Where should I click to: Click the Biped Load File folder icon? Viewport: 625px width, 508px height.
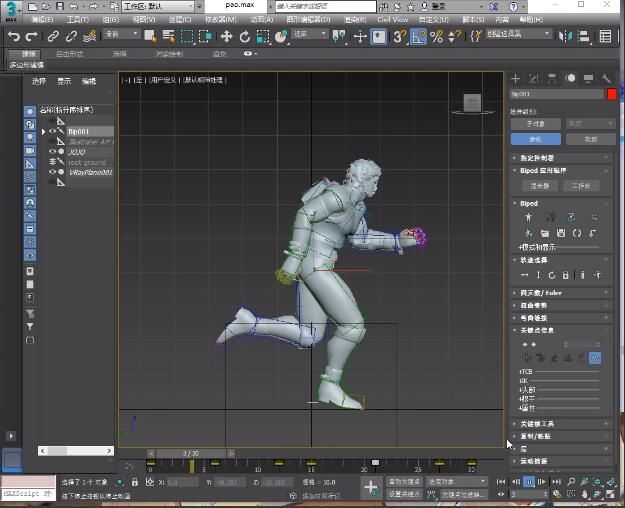coord(545,233)
